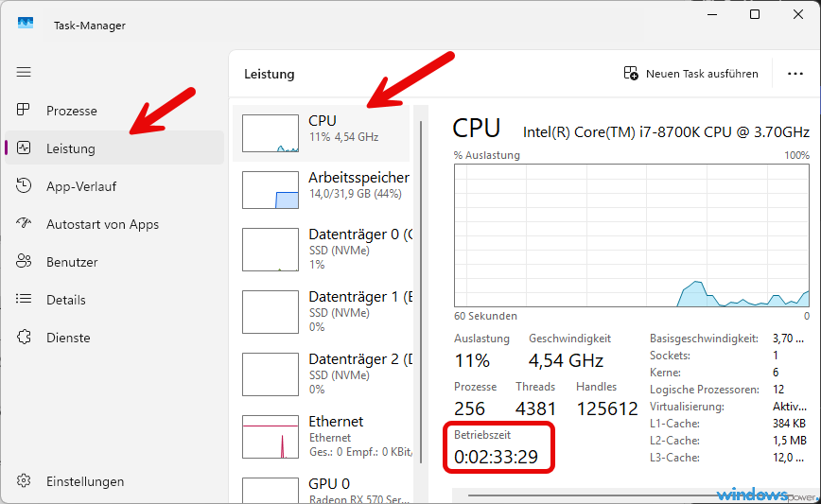
Task: Minimize the Task-Manager window
Action: click(711, 14)
